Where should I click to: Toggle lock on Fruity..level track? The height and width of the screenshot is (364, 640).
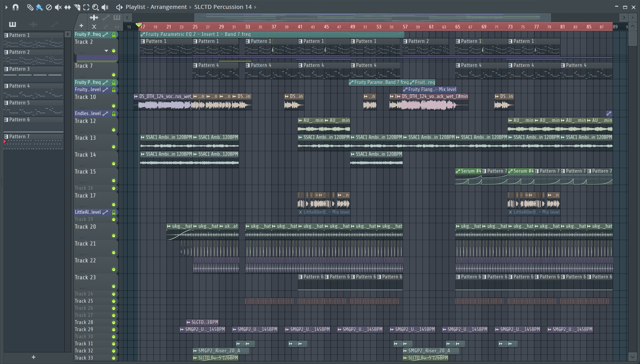(x=114, y=90)
